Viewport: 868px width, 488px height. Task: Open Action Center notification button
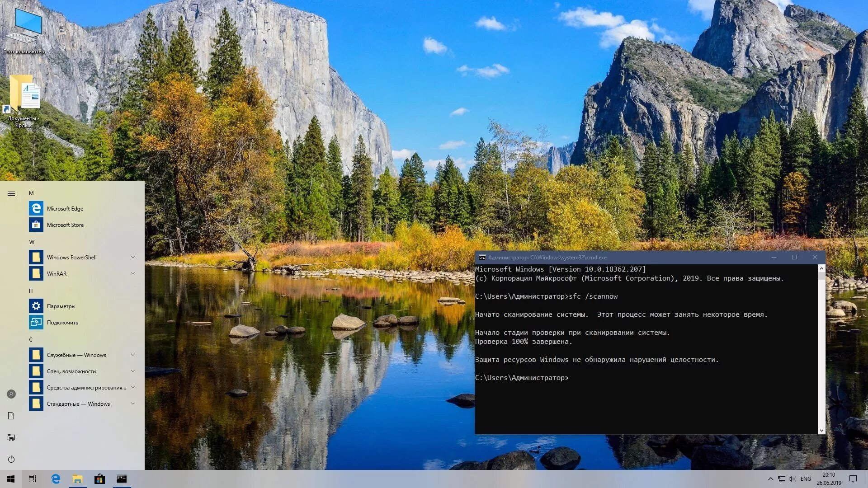pyautogui.click(x=853, y=479)
